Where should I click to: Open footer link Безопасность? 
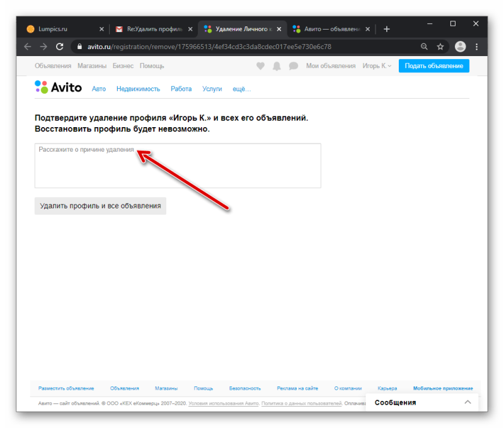[245, 388]
